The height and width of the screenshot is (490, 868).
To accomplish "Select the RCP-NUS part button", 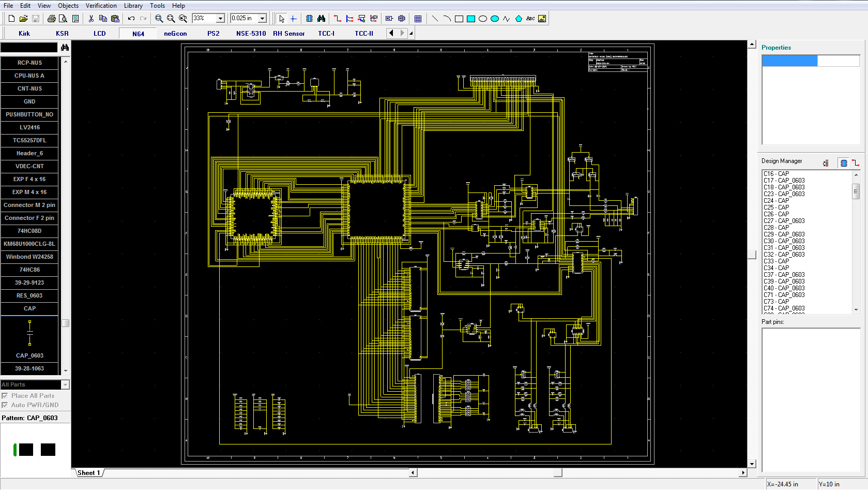I will (x=29, y=63).
